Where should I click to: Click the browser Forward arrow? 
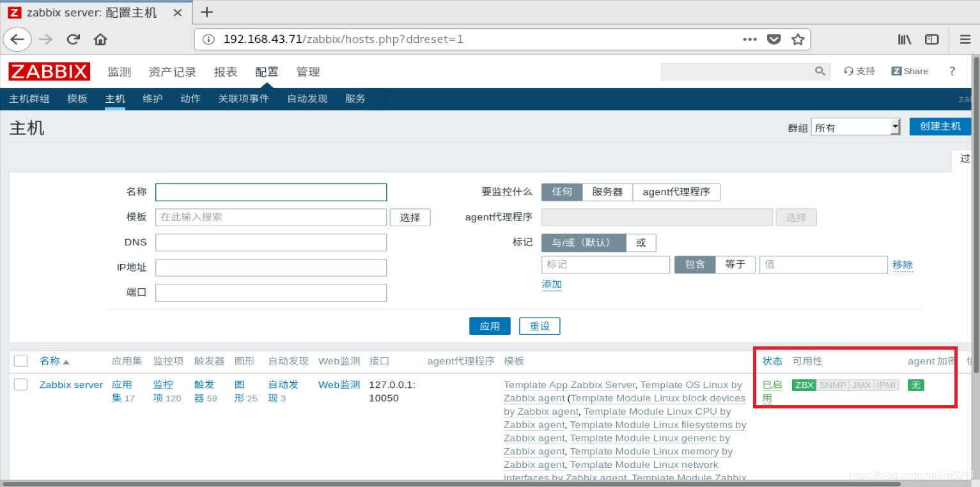[x=45, y=40]
